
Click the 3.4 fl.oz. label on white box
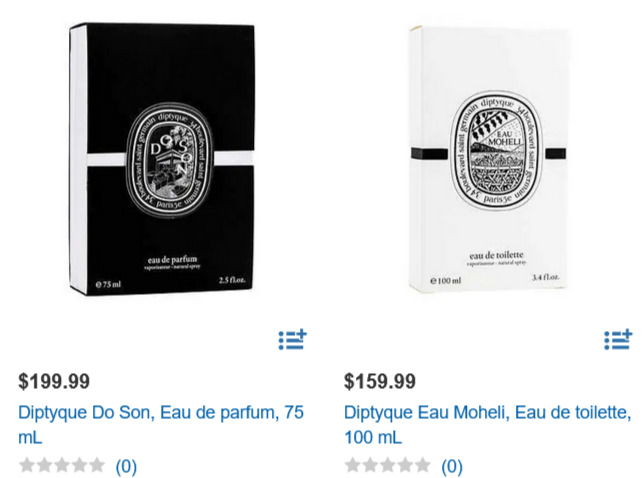click(x=545, y=277)
